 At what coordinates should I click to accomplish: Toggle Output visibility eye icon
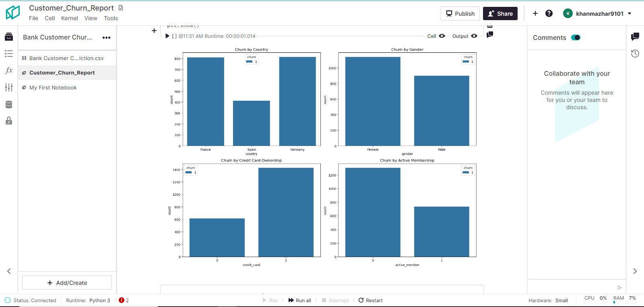point(474,36)
